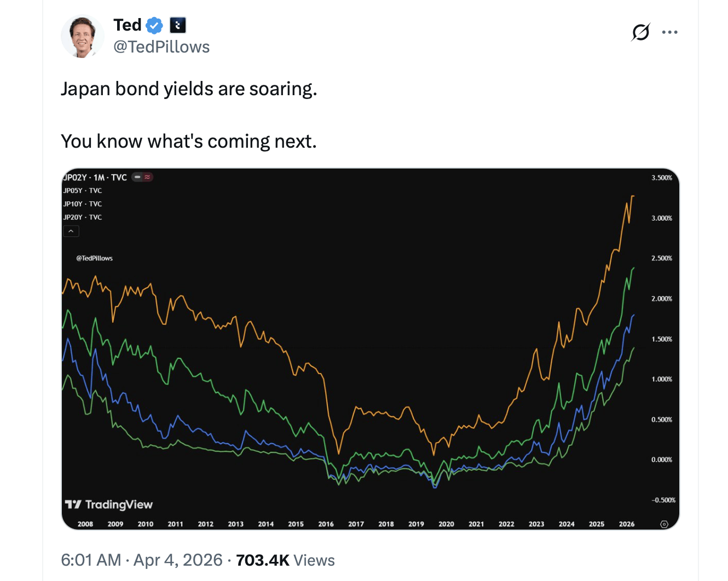
Task: Open the three-dot more options menu
Action: point(669,32)
